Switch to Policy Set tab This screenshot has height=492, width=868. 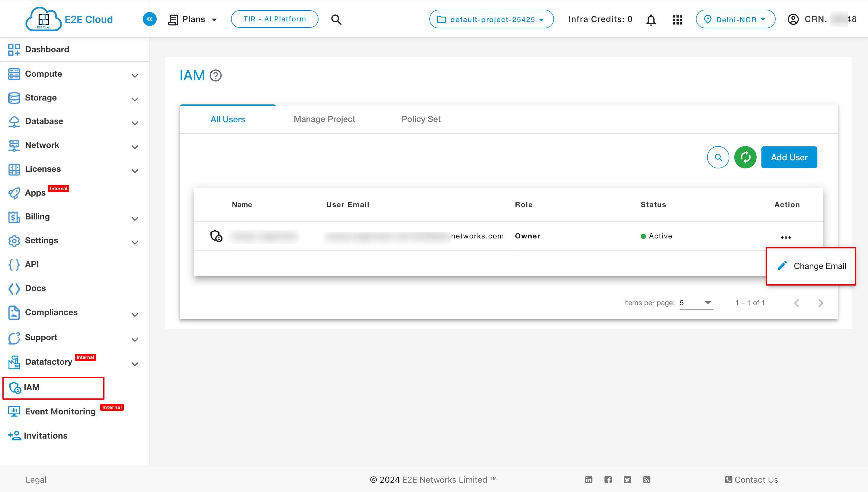pos(421,119)
